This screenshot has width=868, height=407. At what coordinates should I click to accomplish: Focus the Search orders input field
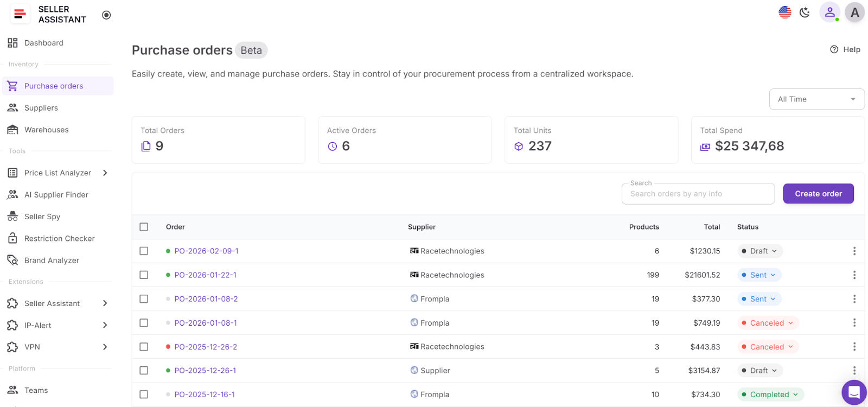click(x=698, y=194)
